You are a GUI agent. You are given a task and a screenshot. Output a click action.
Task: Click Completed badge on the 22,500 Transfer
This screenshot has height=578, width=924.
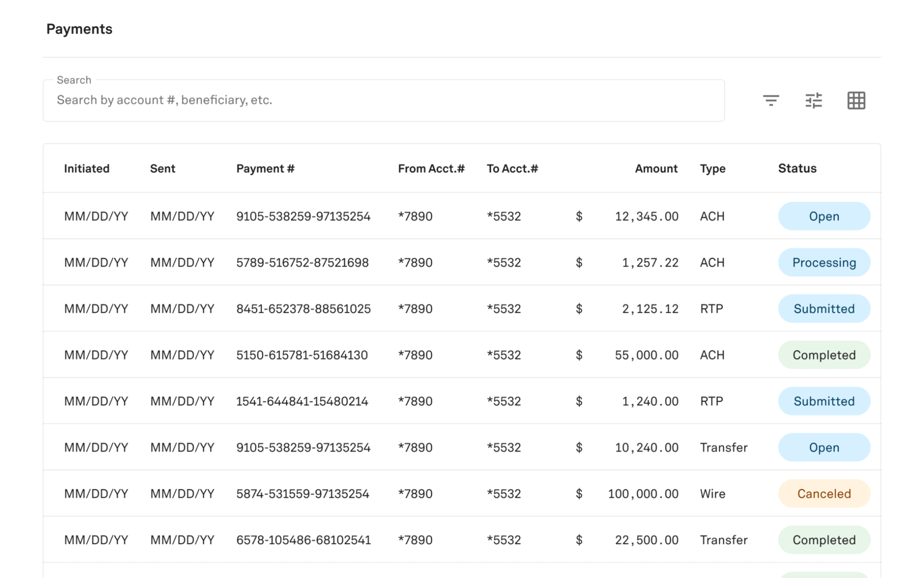coord(824,539)
